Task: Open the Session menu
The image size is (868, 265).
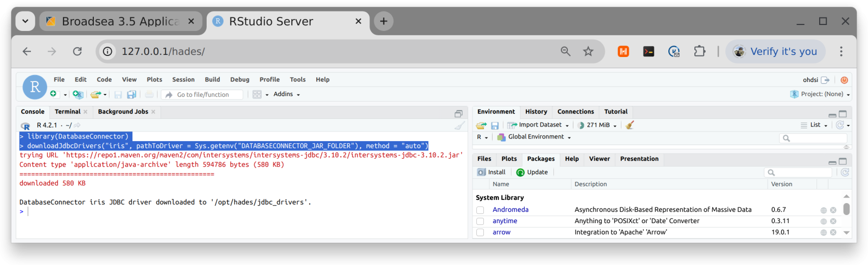Action: point(183,79)
